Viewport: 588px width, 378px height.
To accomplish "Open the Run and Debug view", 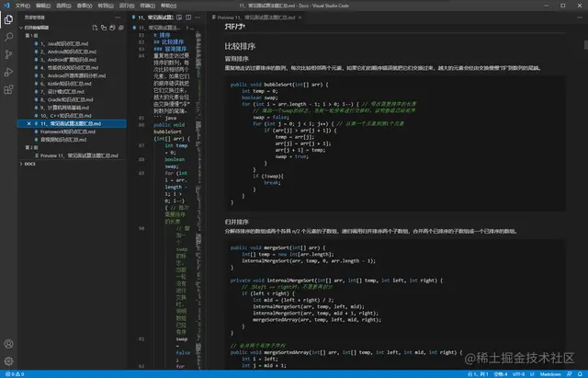I will click(8, 72).
